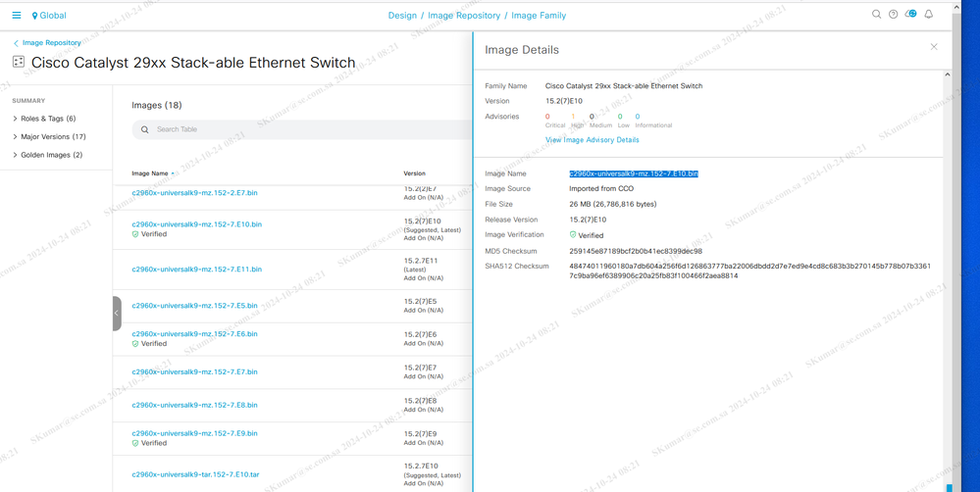Click the SHA512 Checksum value
Screen dimensions: 980x492
coord(750,271)
